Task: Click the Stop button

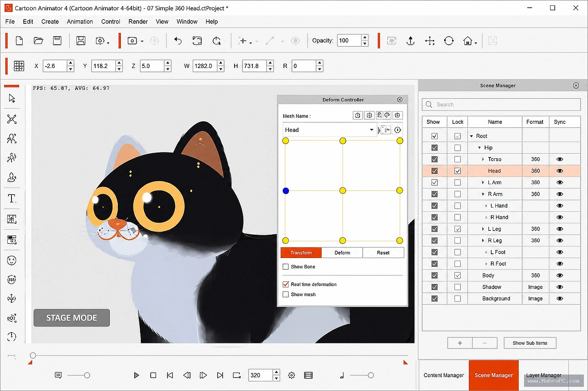Action: [x=153, y=375]
